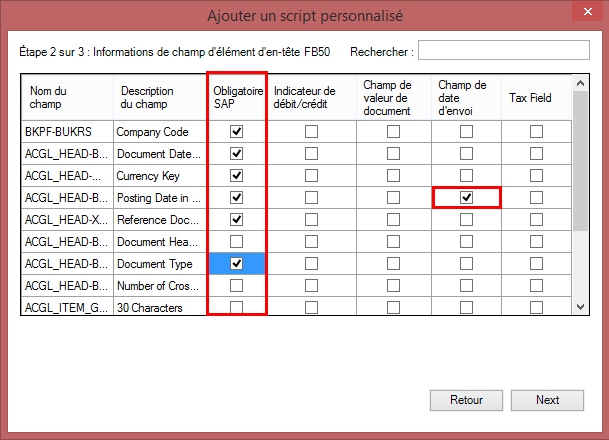The width and height of the screenshot is (609, 440).
Task: Select the BKPF-BUKRS field name cell
Action: 67,132
